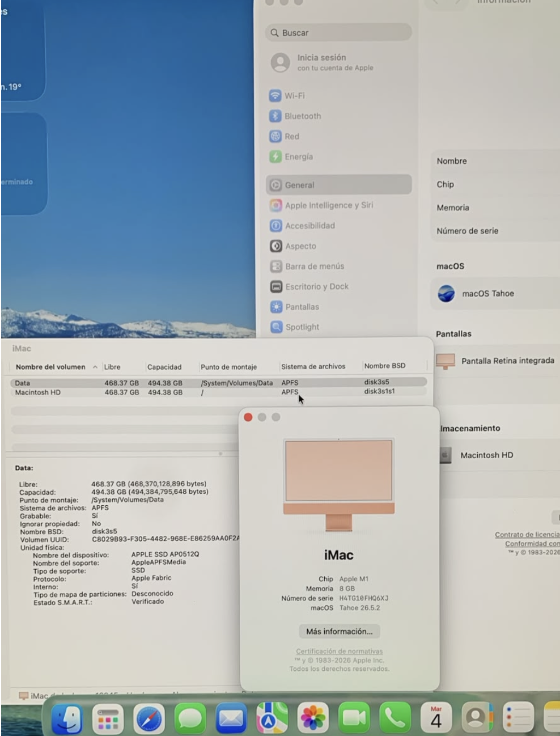Sort by Nombre del volumen column
Screen dimensions: 560x736
point(50,367)
